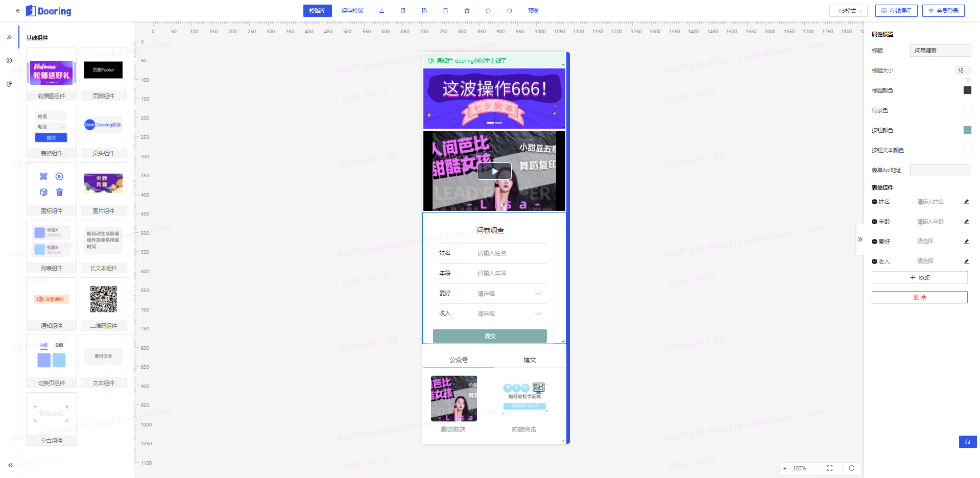Collapse the right properties panel with » arrow
The image size is (980, 478).
click(860, 239)
